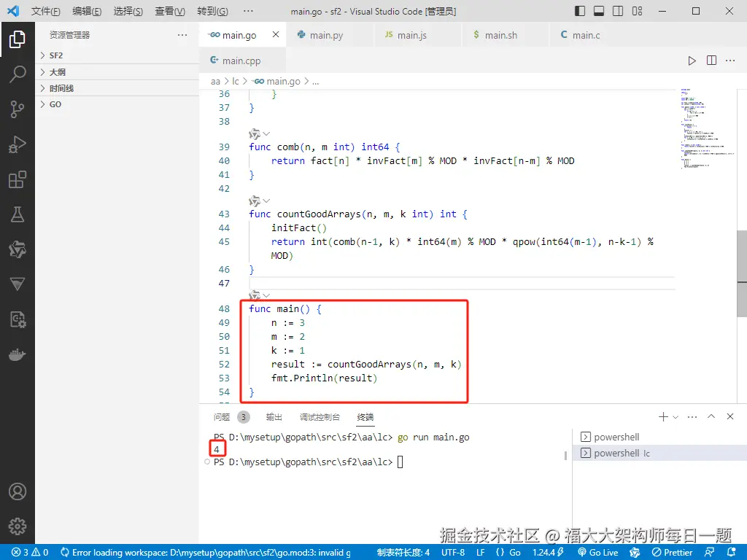
Task: Change LF end of line sequence
Action: [x=480, y=553]
